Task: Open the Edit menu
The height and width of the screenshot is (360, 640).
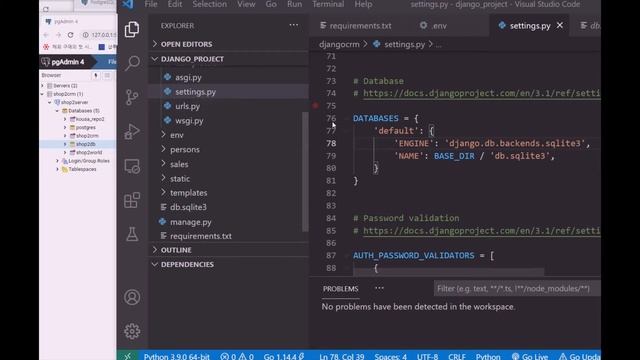Action: 175,4
